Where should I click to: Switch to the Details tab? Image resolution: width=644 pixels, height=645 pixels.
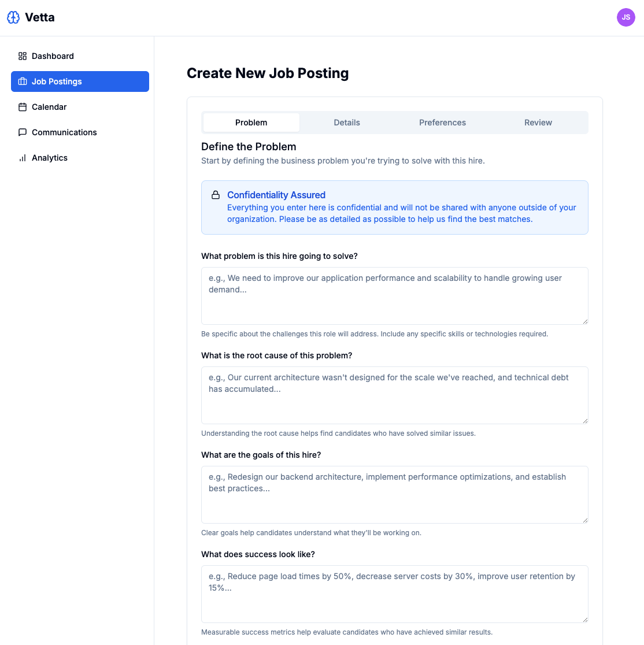click(346, 123)
